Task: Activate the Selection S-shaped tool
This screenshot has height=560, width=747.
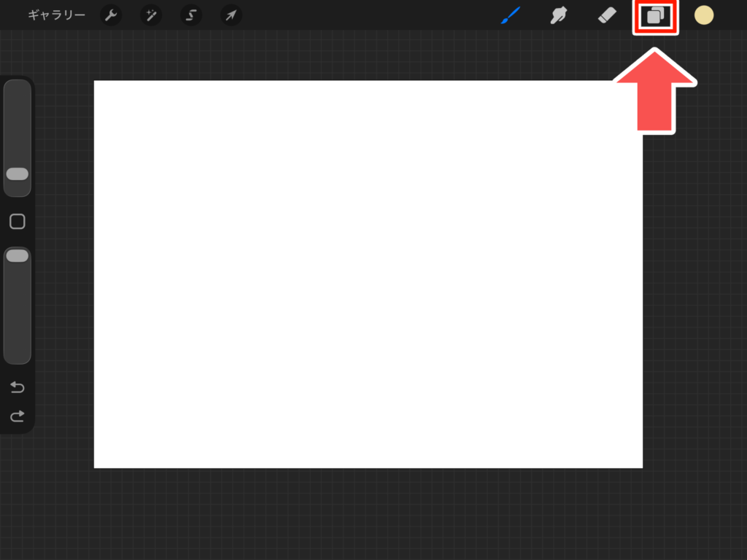Action: click(x=191, y=15)
